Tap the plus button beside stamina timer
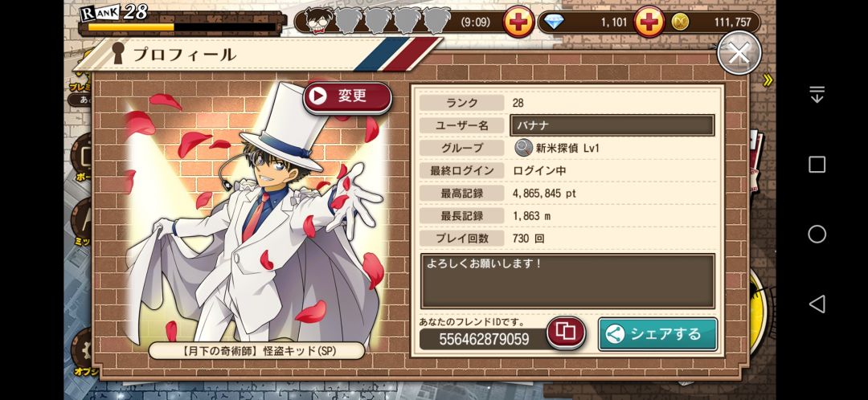This screenshot has height=400, width=868. [x=518, y=22]
